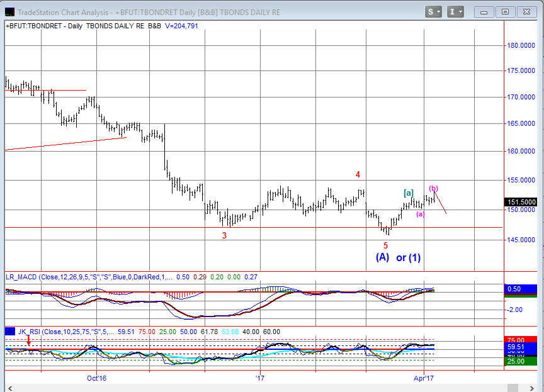544x392 pixels.
Task: Click the red 75.00 RSI level box
Action: click(521, 340)
